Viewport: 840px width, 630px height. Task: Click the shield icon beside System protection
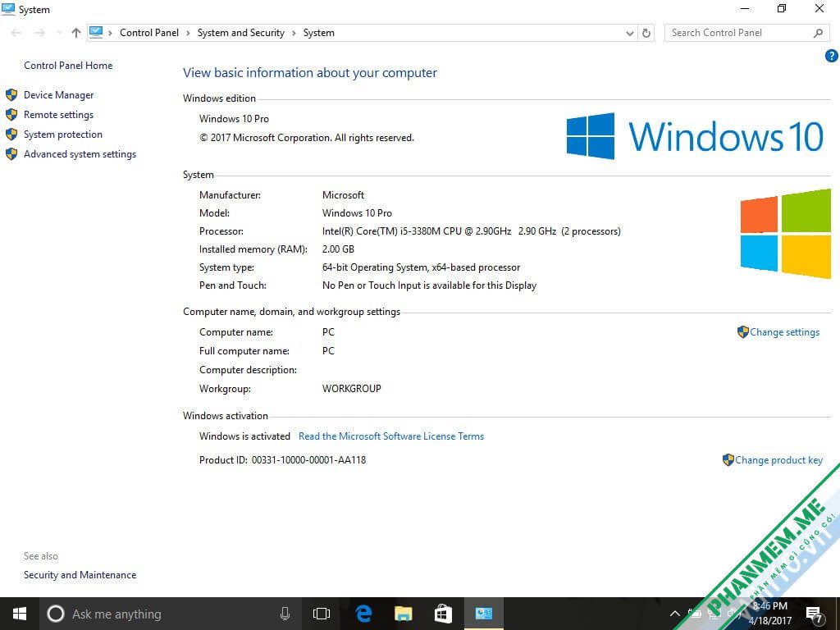(11, 135)
